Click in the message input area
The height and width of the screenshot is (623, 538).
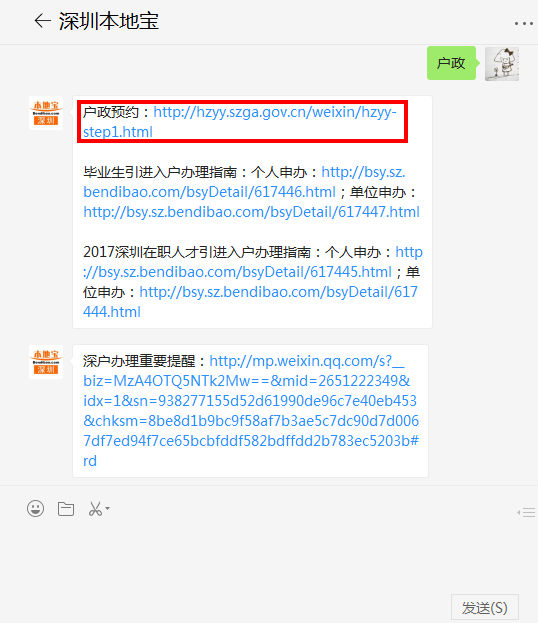pyautogui.click(x=269, y=556)
